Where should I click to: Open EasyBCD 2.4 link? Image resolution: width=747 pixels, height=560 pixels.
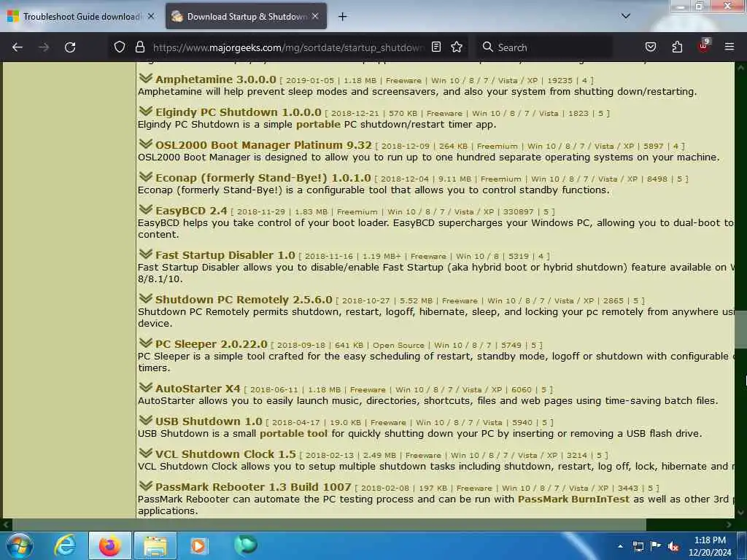(191, 211)
